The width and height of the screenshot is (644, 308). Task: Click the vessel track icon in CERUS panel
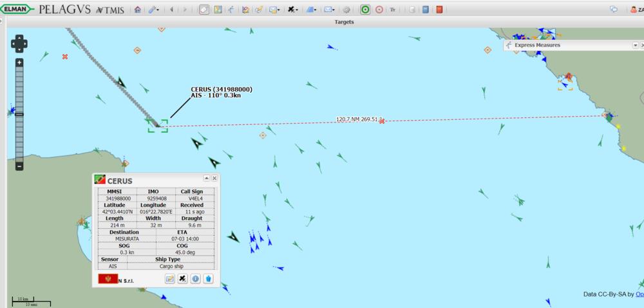pos(183,278)
